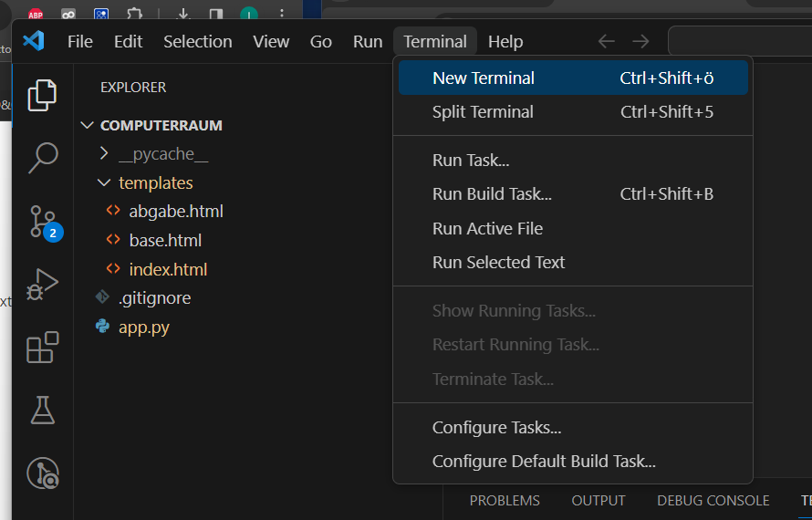Click Run Build Task... menu item
812x520 pixels.
click(x=492, y=194)
